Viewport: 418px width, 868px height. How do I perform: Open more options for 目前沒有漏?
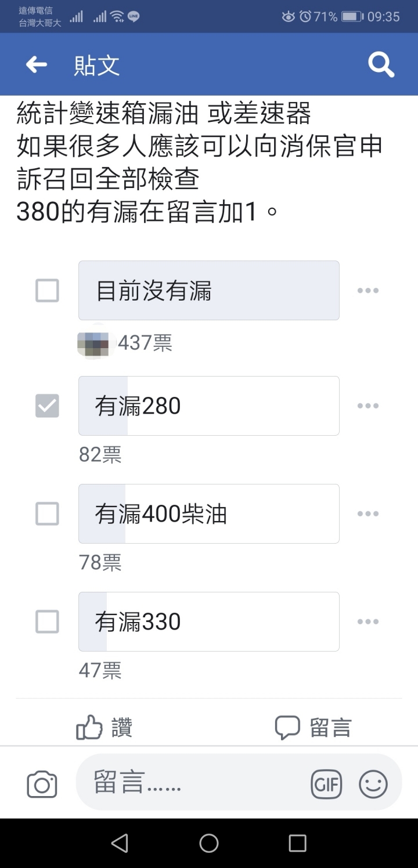pyautogui.click(x=368, y=290)
